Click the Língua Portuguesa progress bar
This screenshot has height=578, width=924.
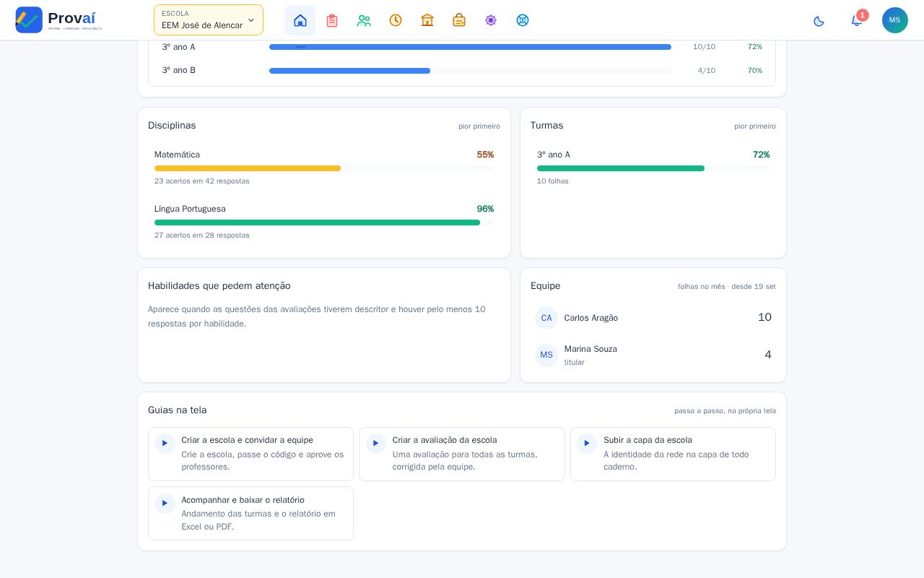[x=324, y=223]
